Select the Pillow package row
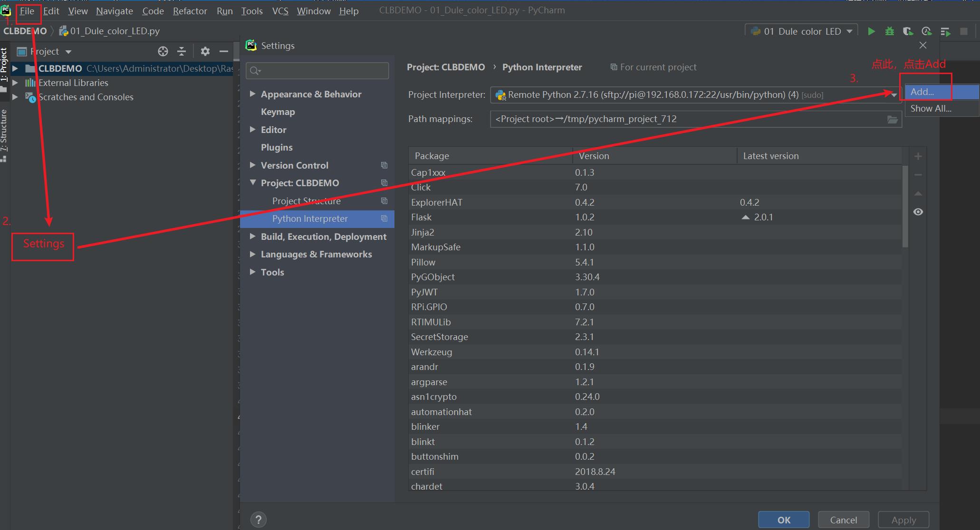The image size is (980, 530). (655, 262)
